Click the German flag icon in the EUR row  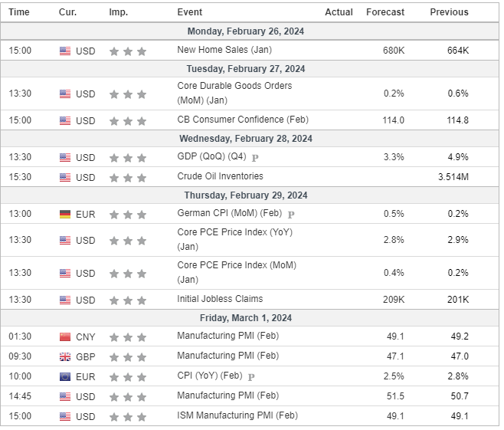[x=65, y=214]
